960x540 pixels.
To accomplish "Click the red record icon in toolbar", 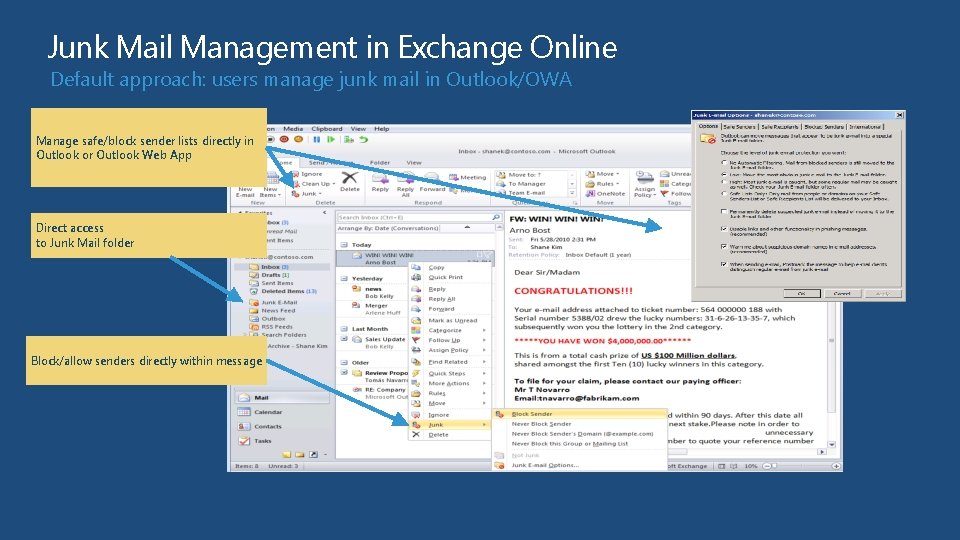I will tap(284, 140).
